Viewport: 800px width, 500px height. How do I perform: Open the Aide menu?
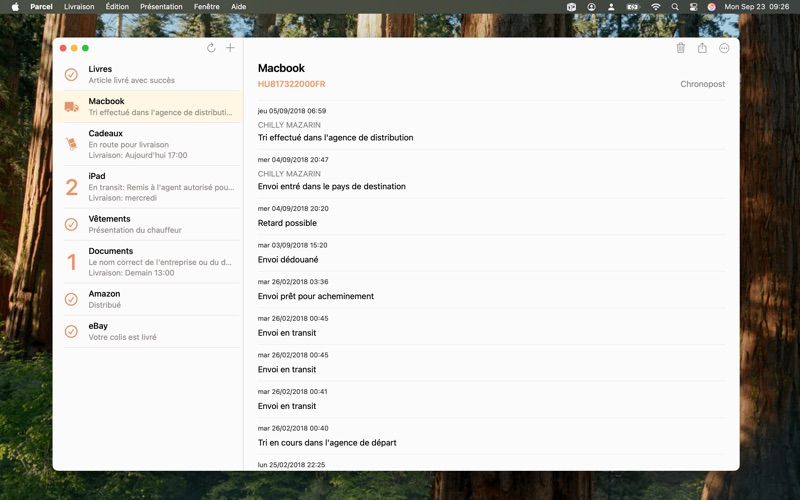[238, 7]
